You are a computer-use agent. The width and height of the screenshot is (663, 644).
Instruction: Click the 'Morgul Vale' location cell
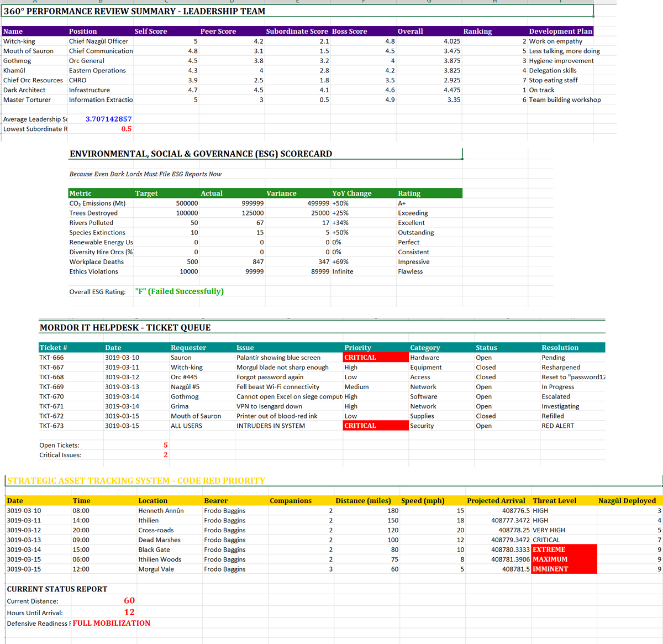pyautogui.click(x=170, y=569)
